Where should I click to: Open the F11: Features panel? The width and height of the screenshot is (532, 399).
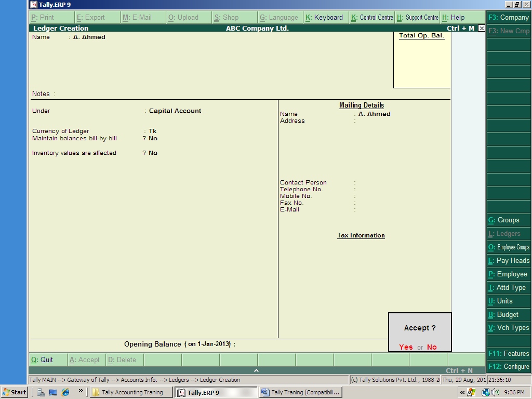tap(508, 353)
